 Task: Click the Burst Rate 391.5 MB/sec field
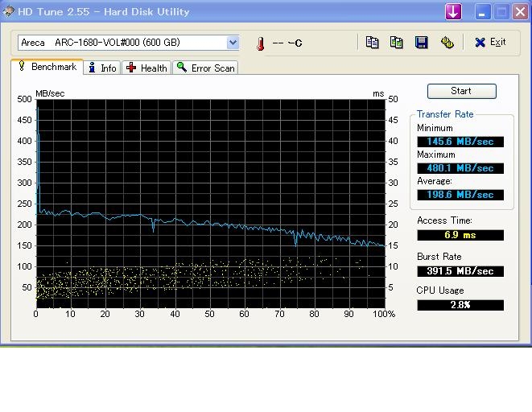click(x=460, y=271)
